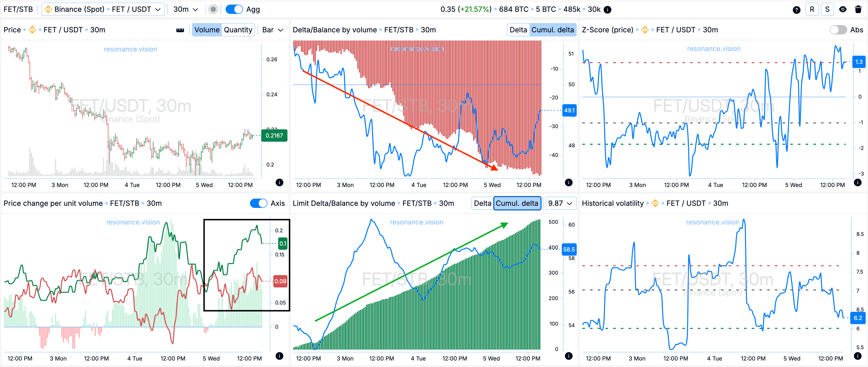
Task: Switch to Quantity tab in Price panel
Action: coord(238,30)
